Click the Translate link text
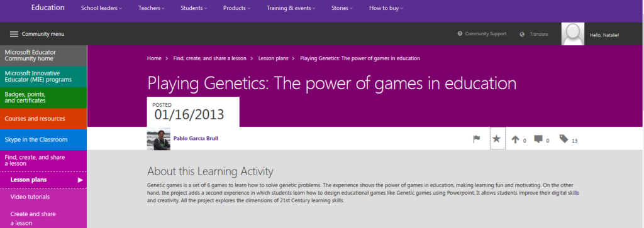This screenshot has height=228, width=644. (x=538, y=35)
